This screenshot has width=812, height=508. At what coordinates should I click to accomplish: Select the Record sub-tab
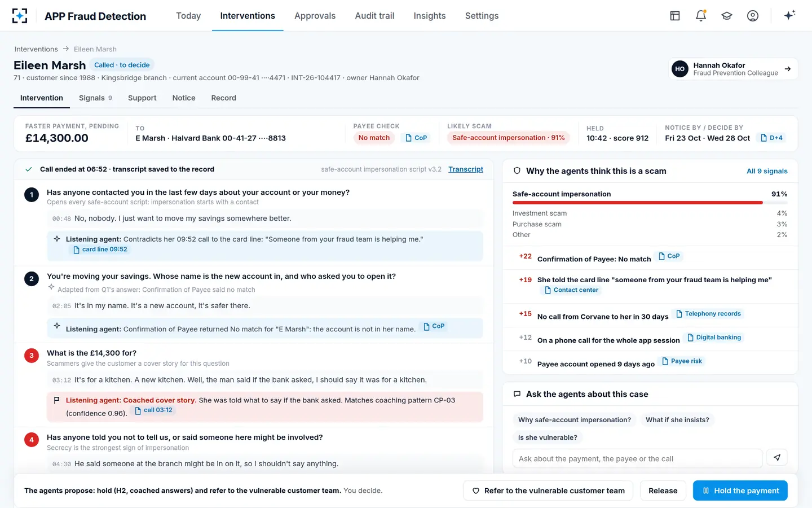[x=224, y=98]
